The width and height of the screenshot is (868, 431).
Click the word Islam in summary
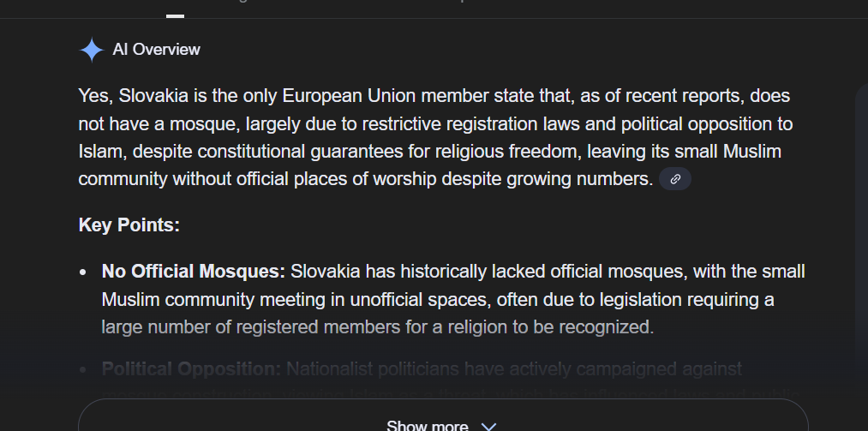click(x=96, y=152)
